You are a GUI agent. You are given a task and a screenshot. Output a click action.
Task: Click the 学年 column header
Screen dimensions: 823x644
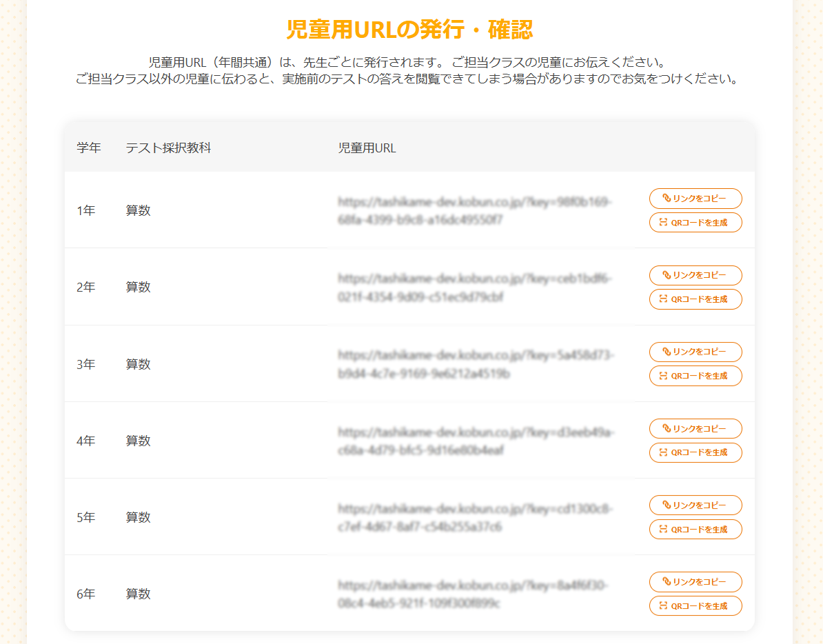(89, 147)
